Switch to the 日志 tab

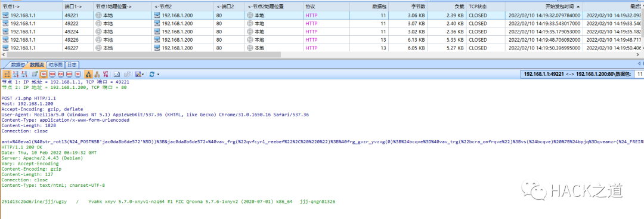72,64
